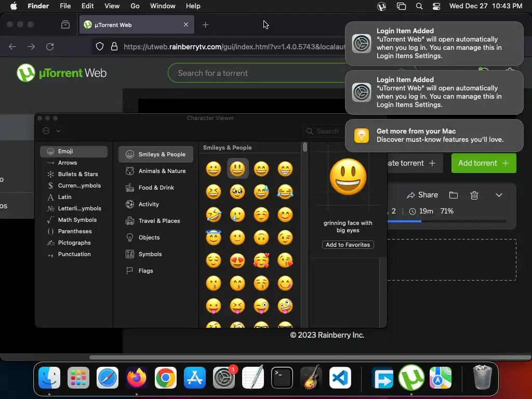The height and width of the screenshot is (399, 532).
Task: Choose the face with tongue out emoji
Action: pyautogui.click(x=214, y=307)
